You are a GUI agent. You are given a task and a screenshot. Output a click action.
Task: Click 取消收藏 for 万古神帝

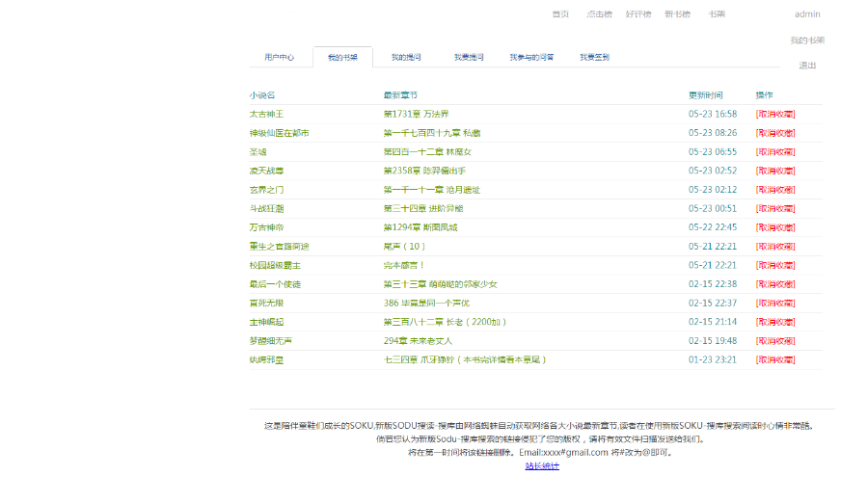pos(775,227)
